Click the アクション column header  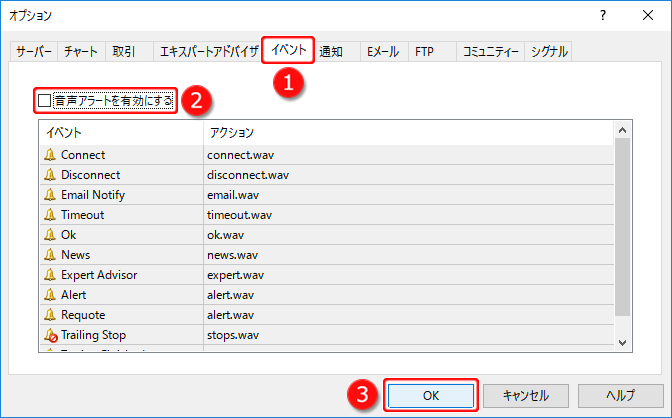pos(408,133)
